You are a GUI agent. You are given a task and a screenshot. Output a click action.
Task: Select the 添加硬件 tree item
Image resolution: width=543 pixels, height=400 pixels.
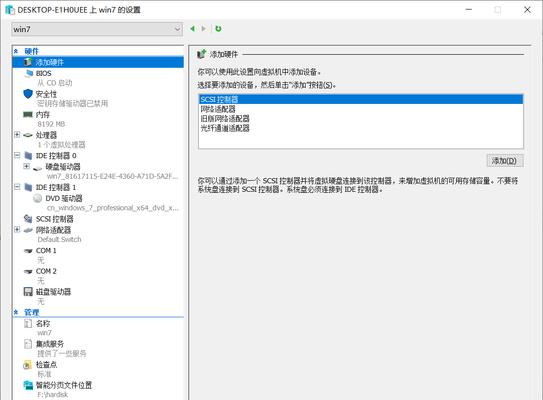(98, 62)
